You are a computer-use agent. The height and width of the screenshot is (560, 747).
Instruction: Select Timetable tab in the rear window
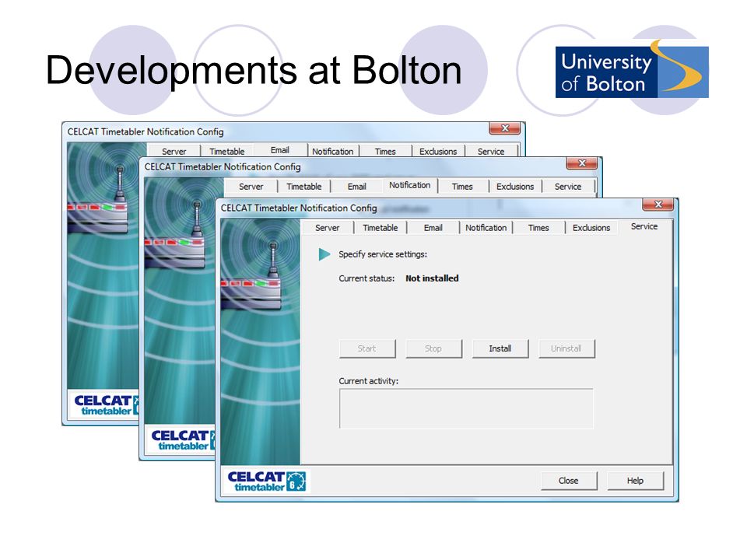pyautogui.click(x=226, y=152)
